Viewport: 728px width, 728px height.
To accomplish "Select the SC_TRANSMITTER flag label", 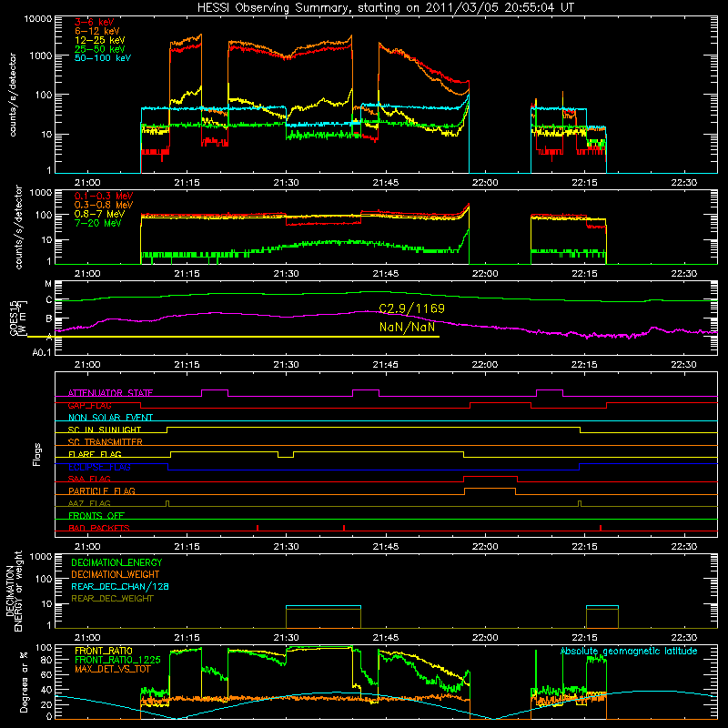I will [106, 441].
